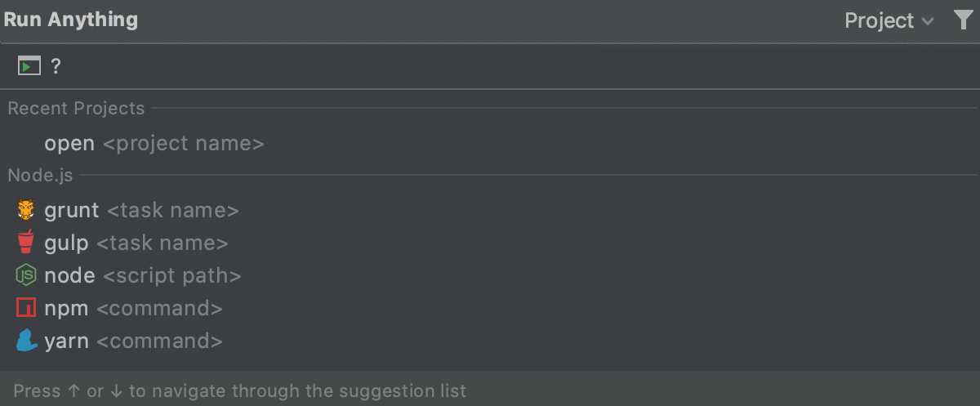
Task: Choose the yarn <command> entry
Action: (133, 341)
